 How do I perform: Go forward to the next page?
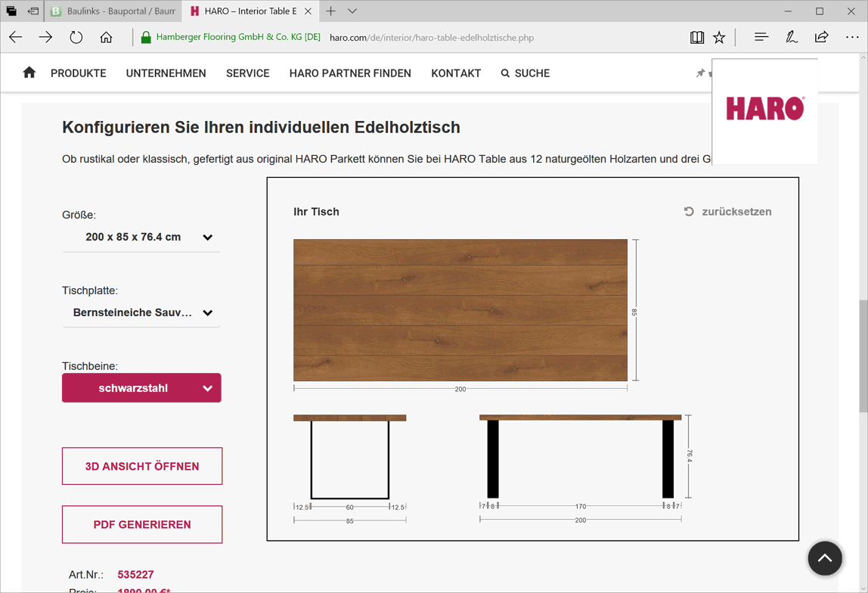click(45, 37)
